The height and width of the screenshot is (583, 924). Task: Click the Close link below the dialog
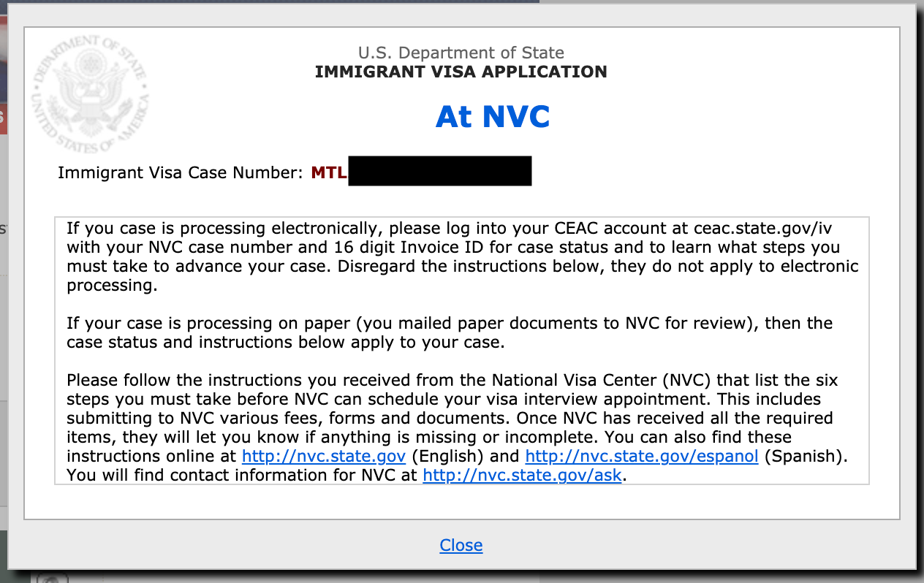(461, 545)
